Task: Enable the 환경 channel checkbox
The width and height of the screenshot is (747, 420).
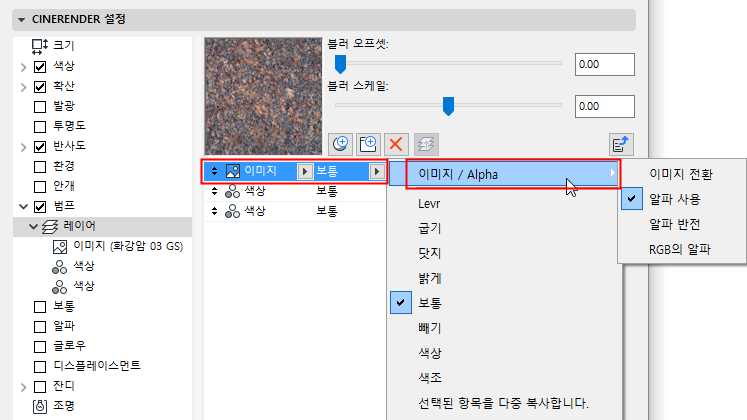Action: pyautogui.click(x=40, y=167)
